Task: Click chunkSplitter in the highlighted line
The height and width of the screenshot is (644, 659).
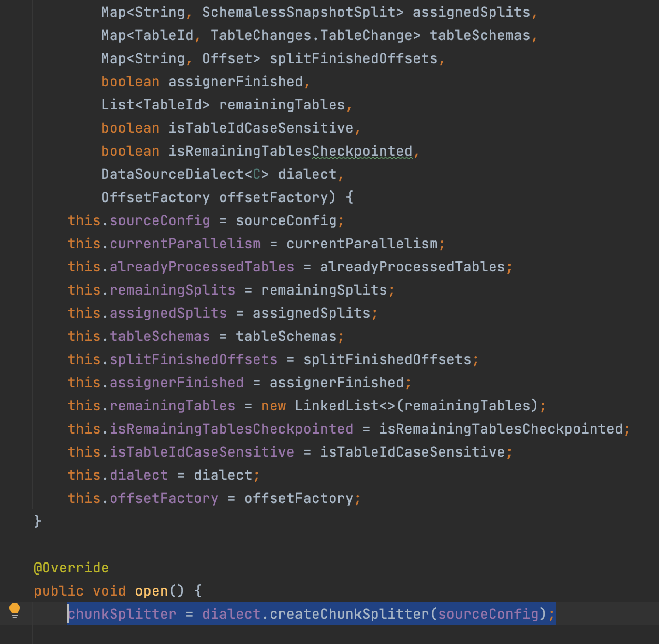Action: point(122,614)
